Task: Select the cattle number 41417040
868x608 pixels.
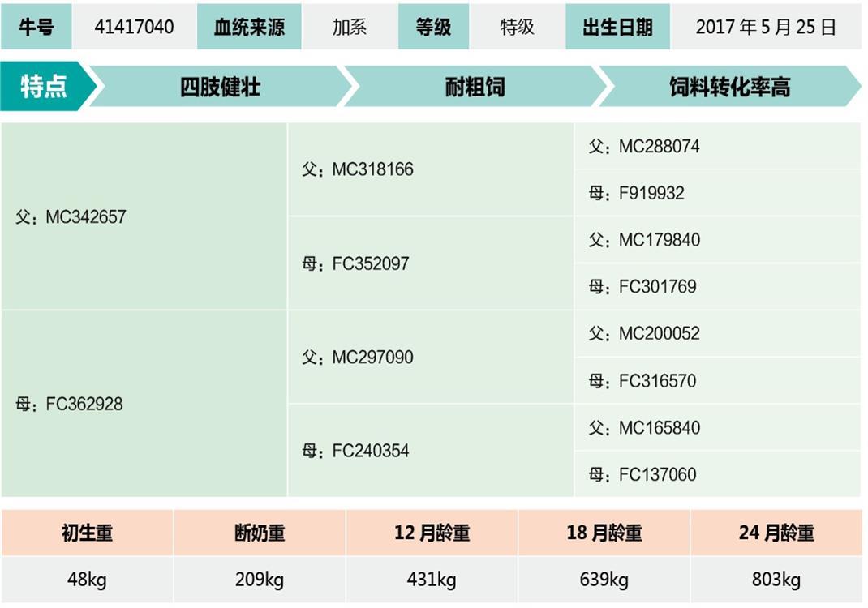Action: (x=134, y=27)
